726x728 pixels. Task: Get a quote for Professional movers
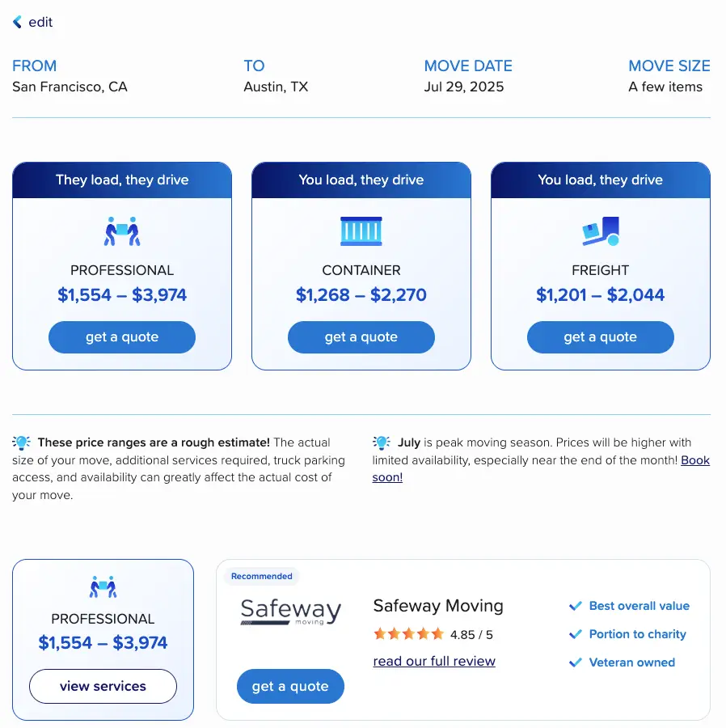tap(122, 337)
